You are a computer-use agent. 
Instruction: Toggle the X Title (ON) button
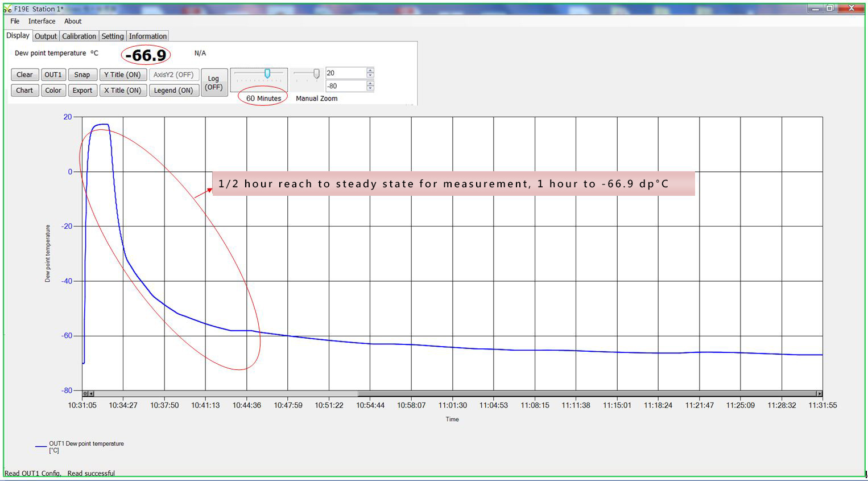coord(122,91)
